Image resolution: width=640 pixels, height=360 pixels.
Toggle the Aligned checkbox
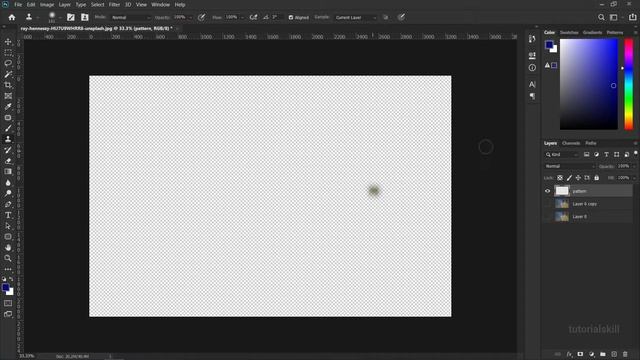[x=291, y=18]
